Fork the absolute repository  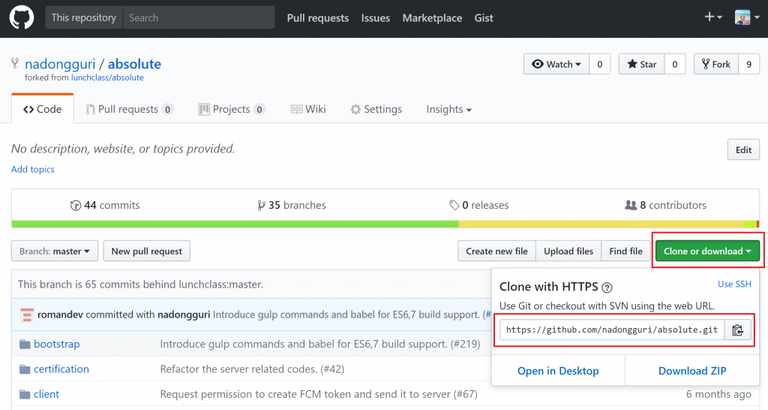click(x=715, y=64)
